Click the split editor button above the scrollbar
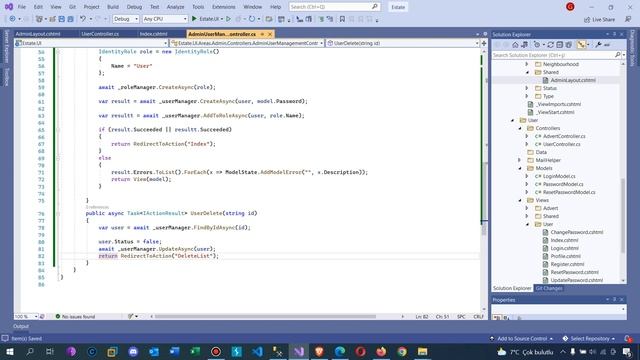The width and height of the screenshot is (640, 360). tap(484, 43)
